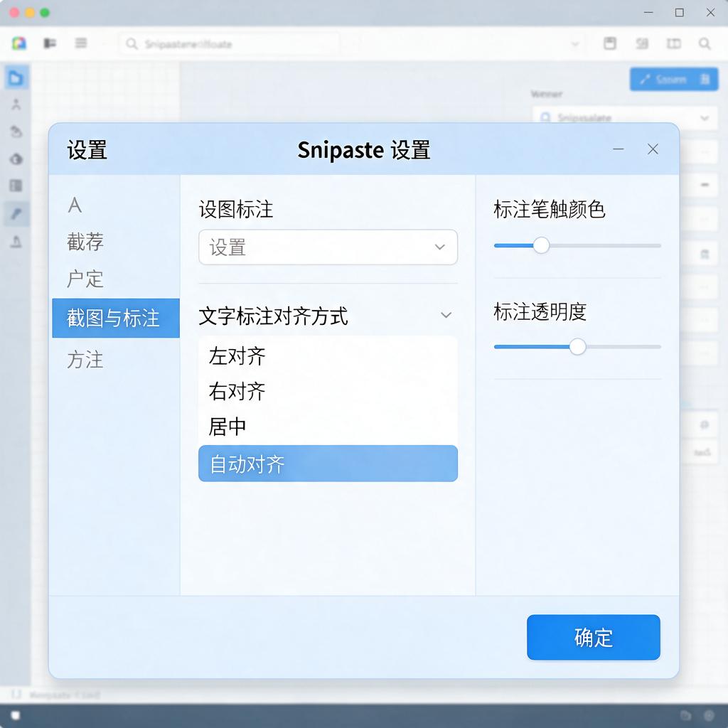Choose the 自动对齐 option
Image resolution: width=728 pixels, height=728 pixels.
pos(328,464)
